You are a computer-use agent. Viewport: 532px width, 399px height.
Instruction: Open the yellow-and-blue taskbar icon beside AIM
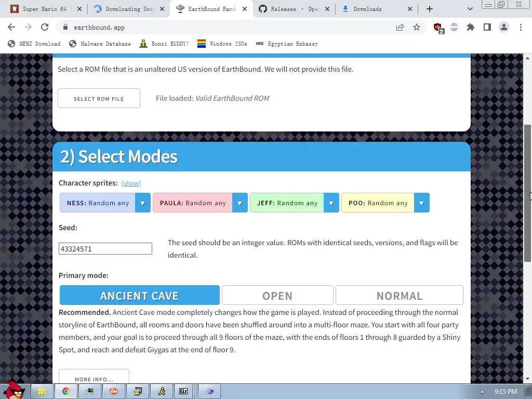pyautogui.click(x=138, y=392)
